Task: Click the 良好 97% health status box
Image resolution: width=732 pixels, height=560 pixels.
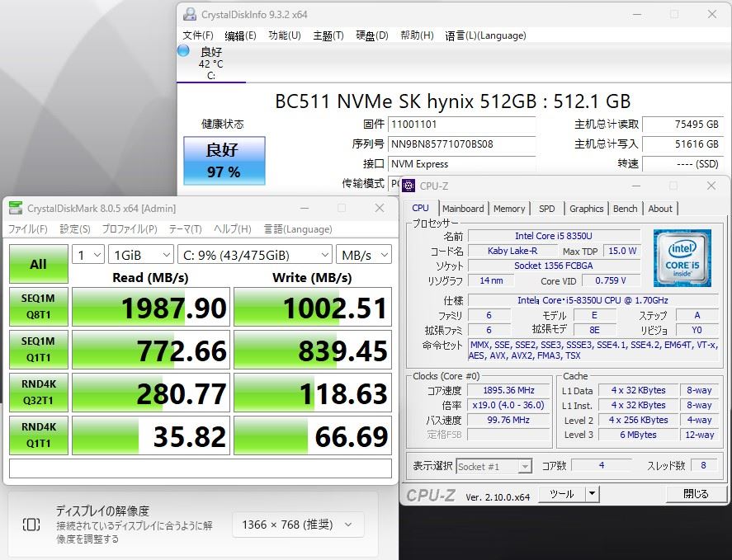Action: tap(224, 161)
